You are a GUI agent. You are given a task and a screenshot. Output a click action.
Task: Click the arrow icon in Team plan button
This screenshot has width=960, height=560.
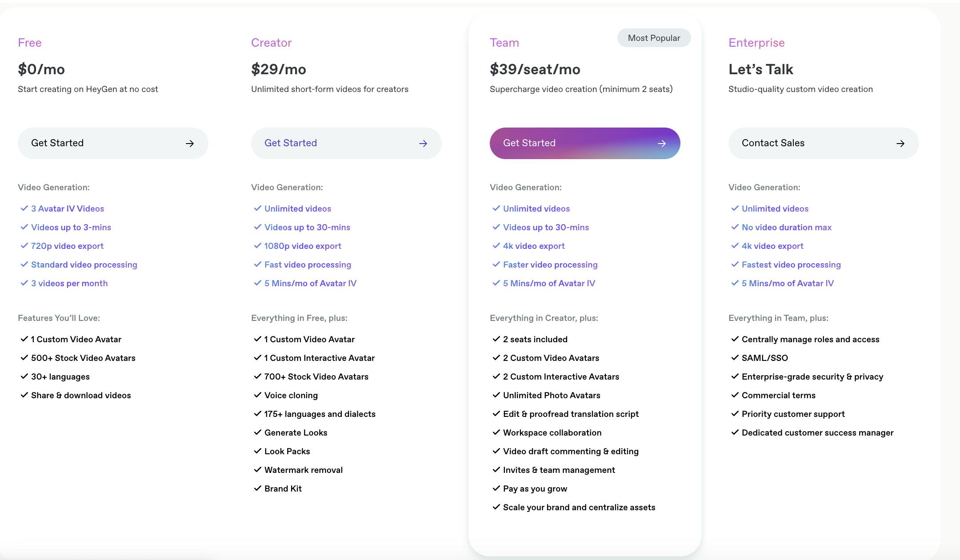662,144
